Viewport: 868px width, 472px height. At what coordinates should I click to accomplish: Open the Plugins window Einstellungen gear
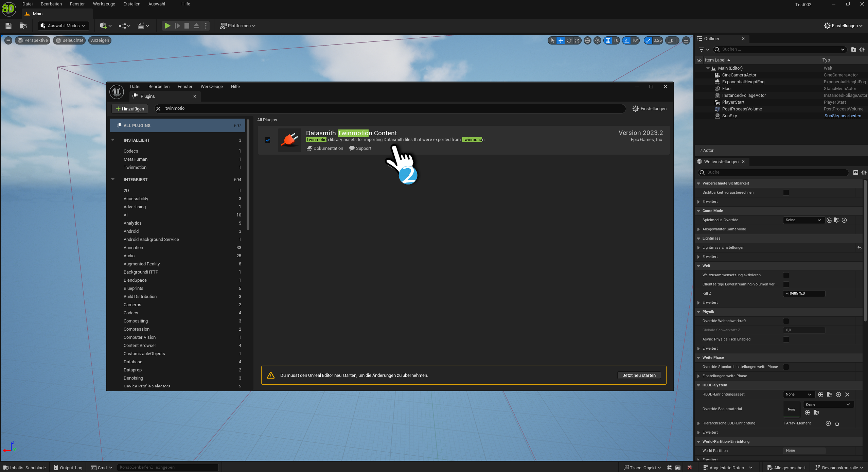(649, 109)
